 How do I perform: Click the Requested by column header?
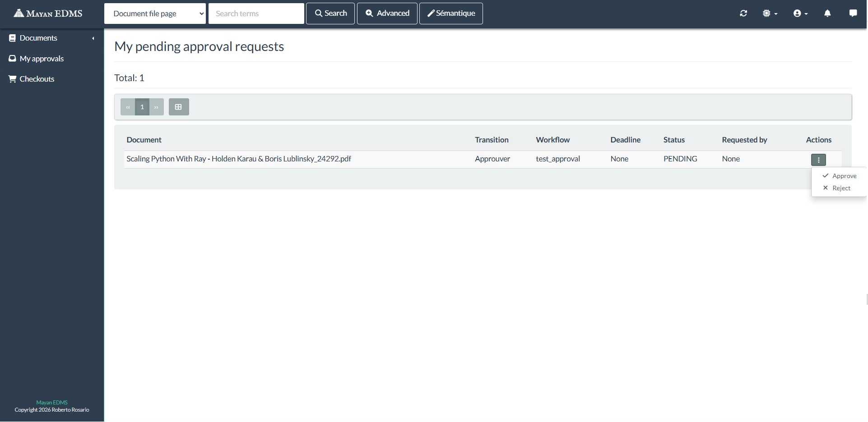[x=744, y=140]
